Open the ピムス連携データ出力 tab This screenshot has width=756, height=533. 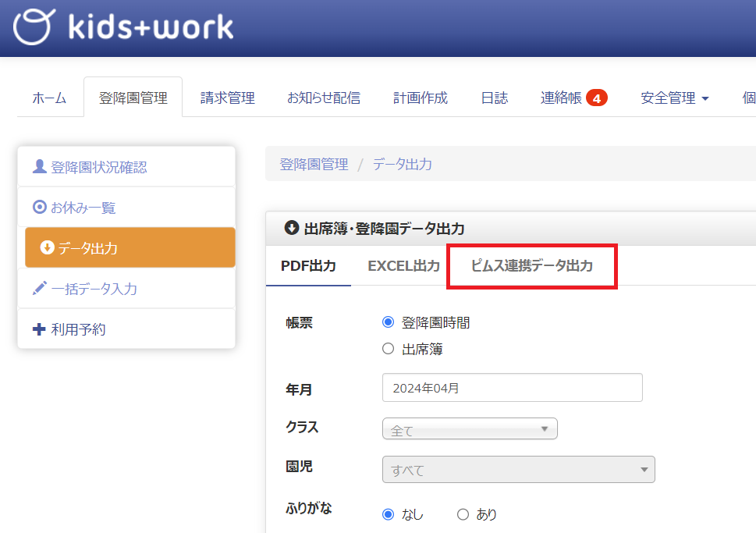click(x=532, y=266)
